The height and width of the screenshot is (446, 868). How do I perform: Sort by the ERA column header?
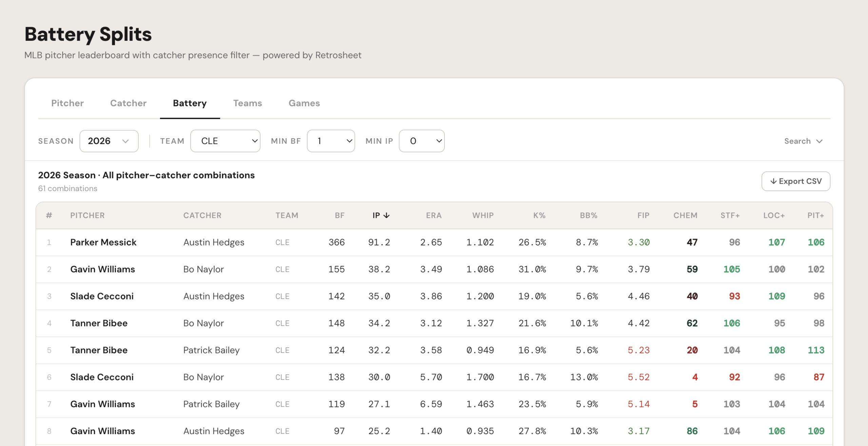434,216
